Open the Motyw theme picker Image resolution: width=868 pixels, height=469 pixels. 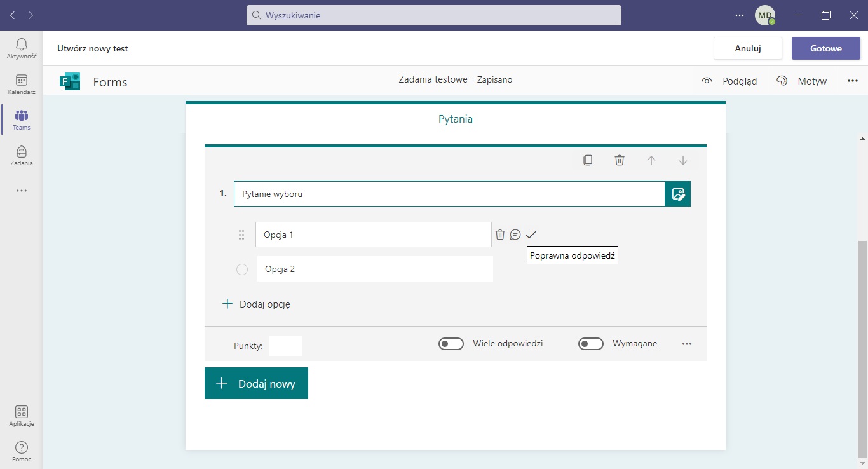[x=801, y=81]
